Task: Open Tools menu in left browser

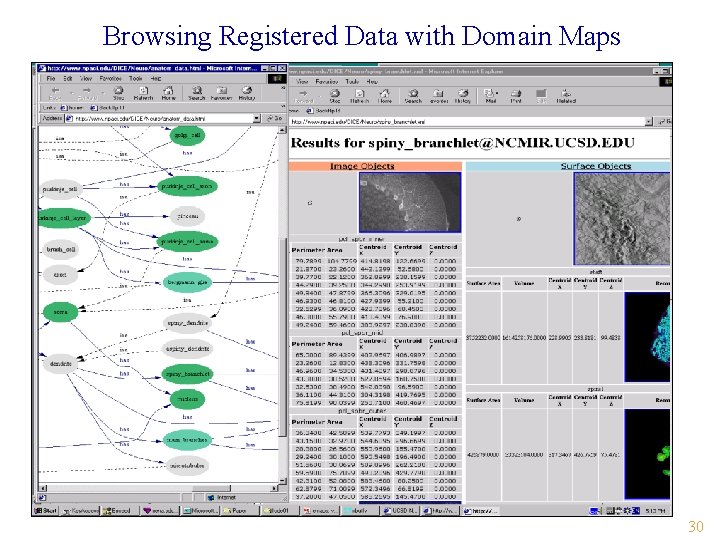Action: pos(135,79)
